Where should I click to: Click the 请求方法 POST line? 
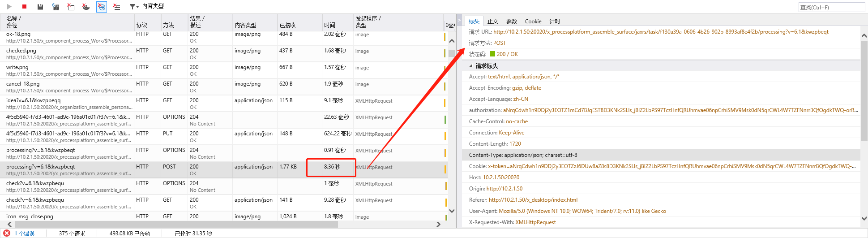(x=487, y=43)
